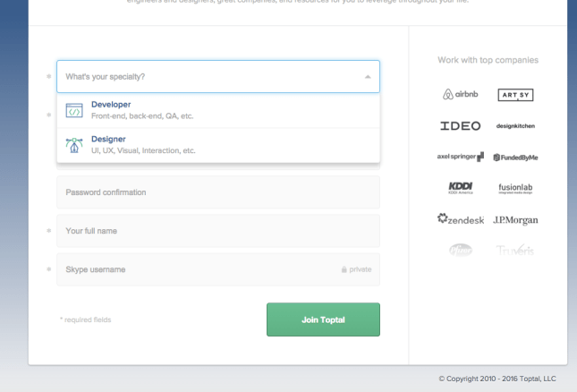Focus the Password confirmation field
Screen dimensions: 577x392
point(217,192)
